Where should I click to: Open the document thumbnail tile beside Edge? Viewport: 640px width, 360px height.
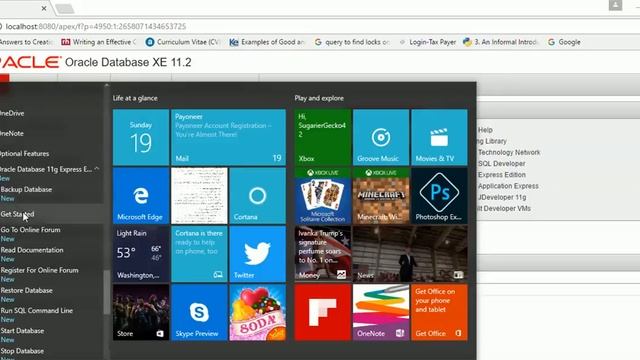click(199, 196)
